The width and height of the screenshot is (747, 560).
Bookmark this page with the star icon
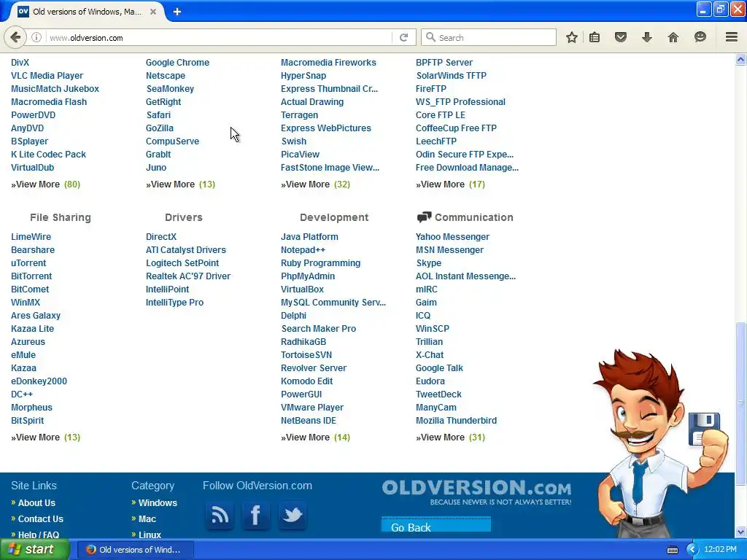tap(572, 37)
